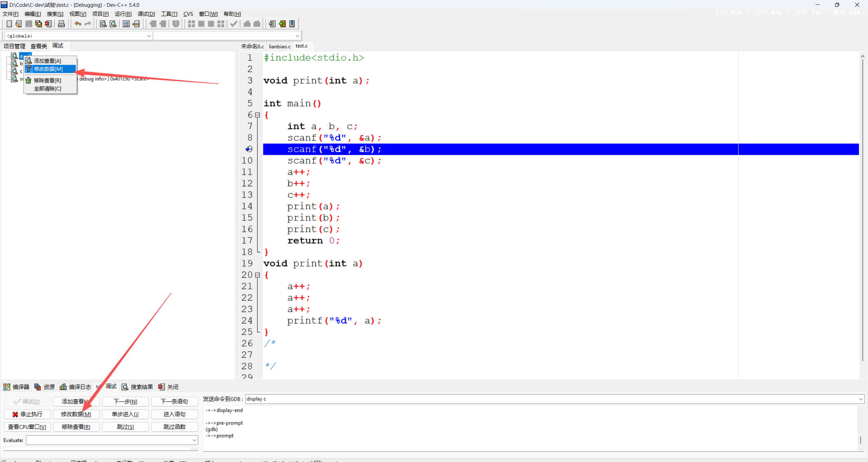Click the 下一步[N] next step button

125,402
